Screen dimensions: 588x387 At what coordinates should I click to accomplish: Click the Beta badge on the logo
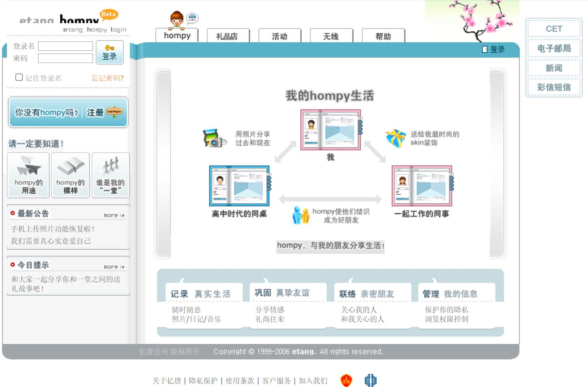[109, 15]
